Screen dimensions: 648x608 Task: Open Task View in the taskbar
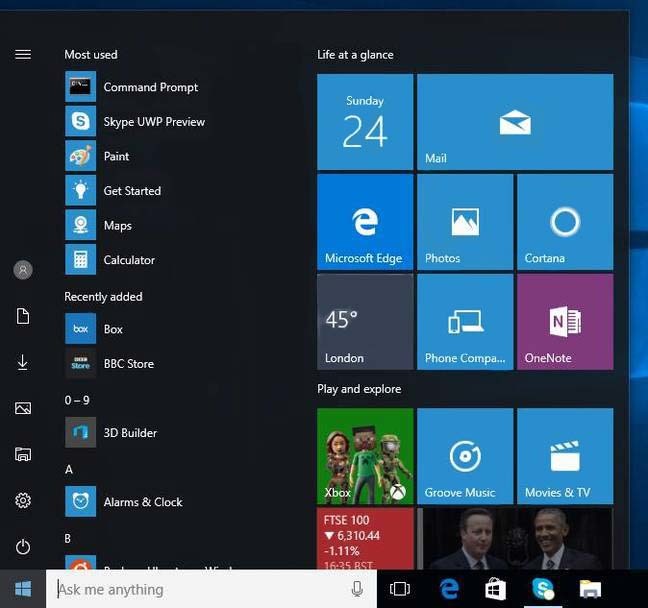pyautogui.click(x=400, y=589)
